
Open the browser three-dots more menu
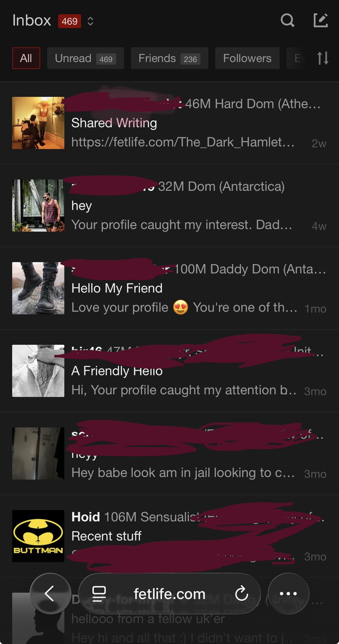[288, 593]
